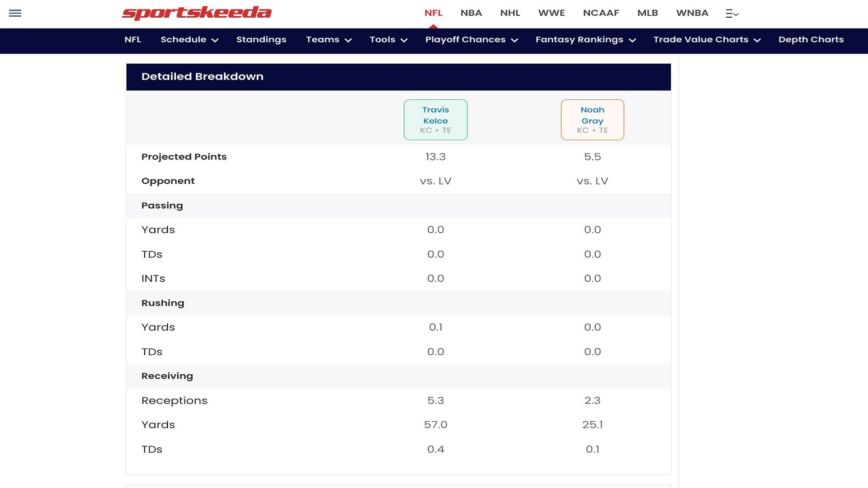Viewport: 868px width, 488px height.
Task: Click the Passing section heading
Action: pyautogui.click(x=162, y=206)
